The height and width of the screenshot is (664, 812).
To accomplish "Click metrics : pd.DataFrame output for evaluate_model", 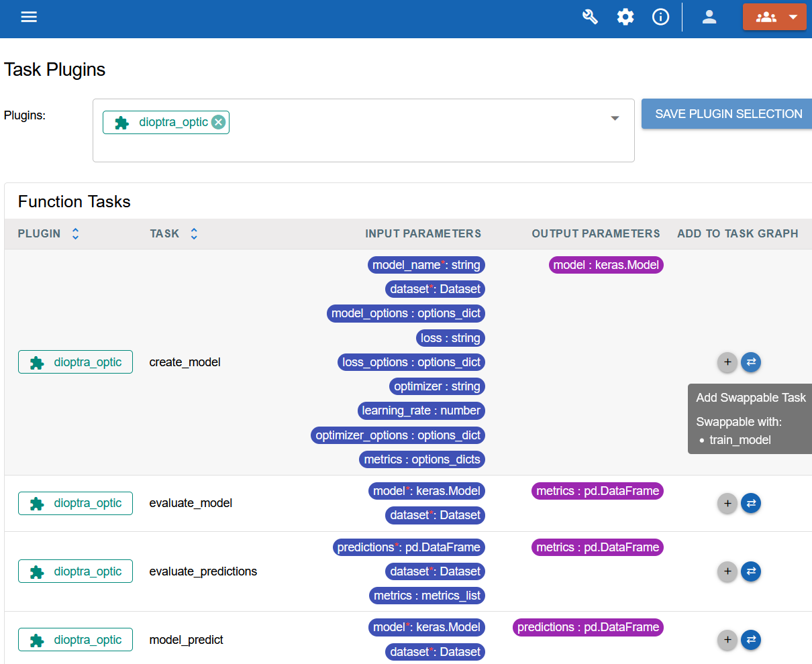I will [597, 491].
